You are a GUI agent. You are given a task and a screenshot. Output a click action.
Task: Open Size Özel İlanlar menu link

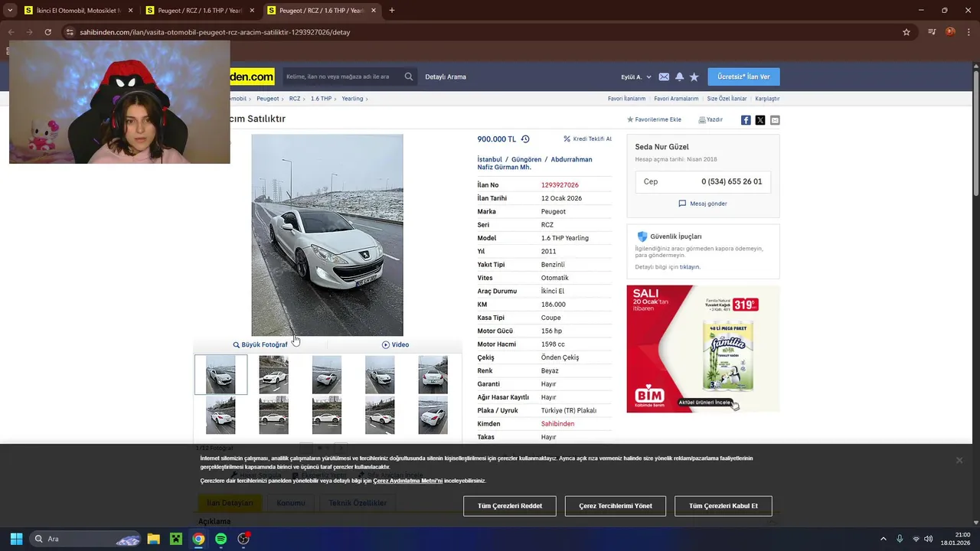727,99
